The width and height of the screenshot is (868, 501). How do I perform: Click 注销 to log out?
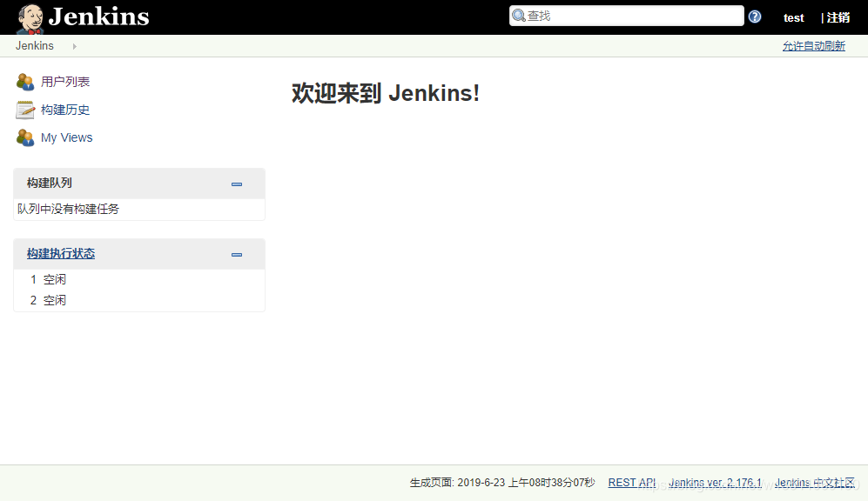point(838,17)
